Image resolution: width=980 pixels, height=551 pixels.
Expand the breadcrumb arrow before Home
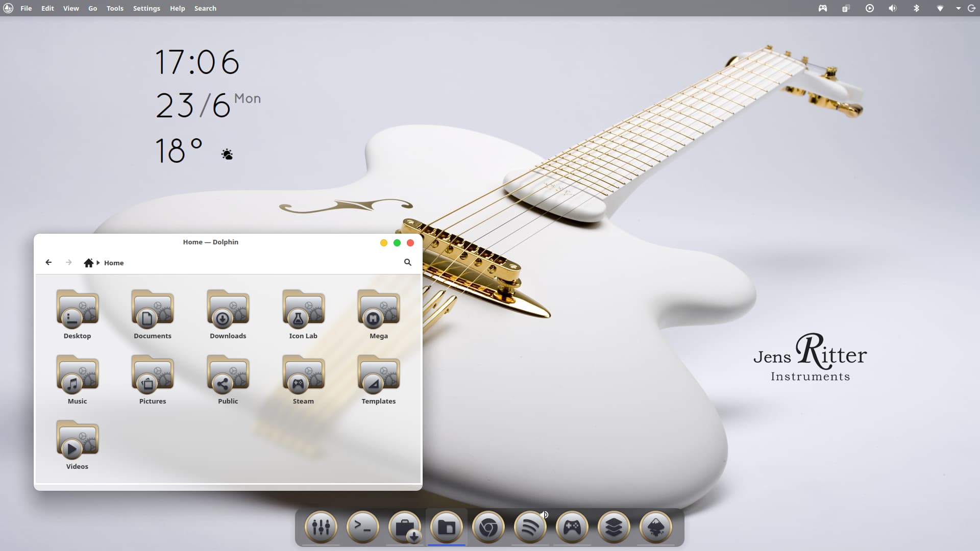click(98, 263)
